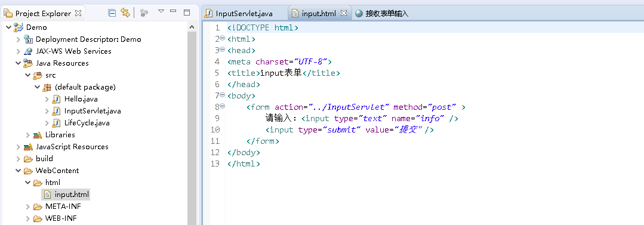Click Collapse All icon in Project Explorer
This screenshot has height=225, width=644.
(x=112, y=13)
